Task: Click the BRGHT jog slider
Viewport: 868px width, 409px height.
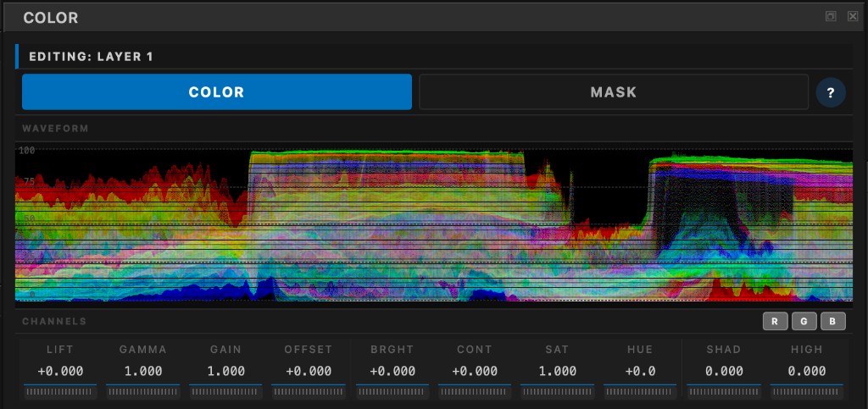Action: [x=392, y=392]
